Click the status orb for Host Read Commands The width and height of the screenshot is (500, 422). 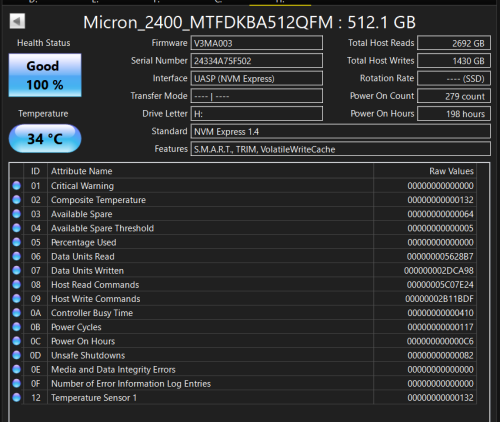click(x=16, y=285)
